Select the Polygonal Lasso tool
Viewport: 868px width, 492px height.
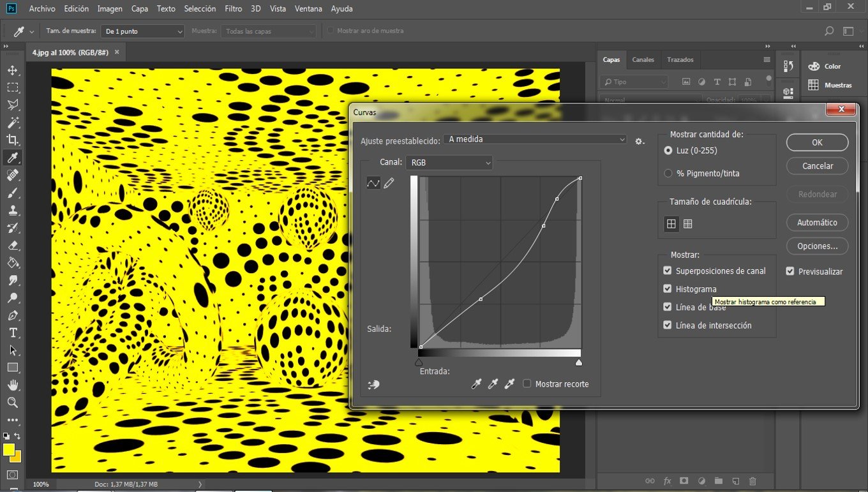pos(12,105)
